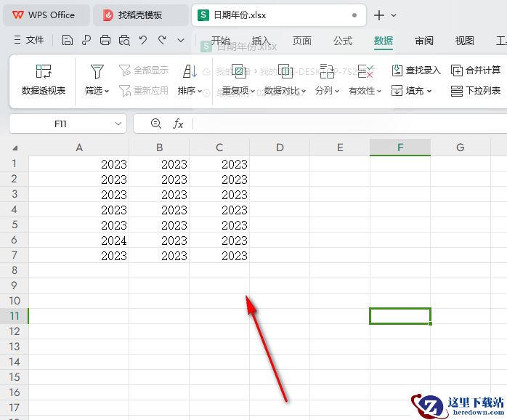Expand the Name Box dropdown arrow
The width and height of the screenshot is (507, 420).
[x=118, y=124]
